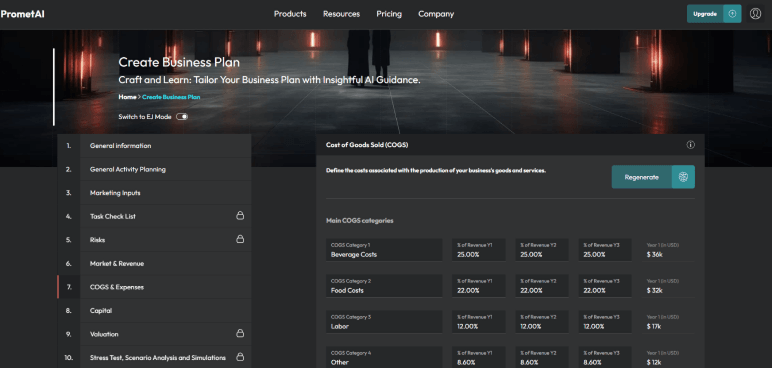Viewport: 772px width, 368px height.
Task: Edit COGS Category 3 Labor field
Action: (x=384, y=322)
